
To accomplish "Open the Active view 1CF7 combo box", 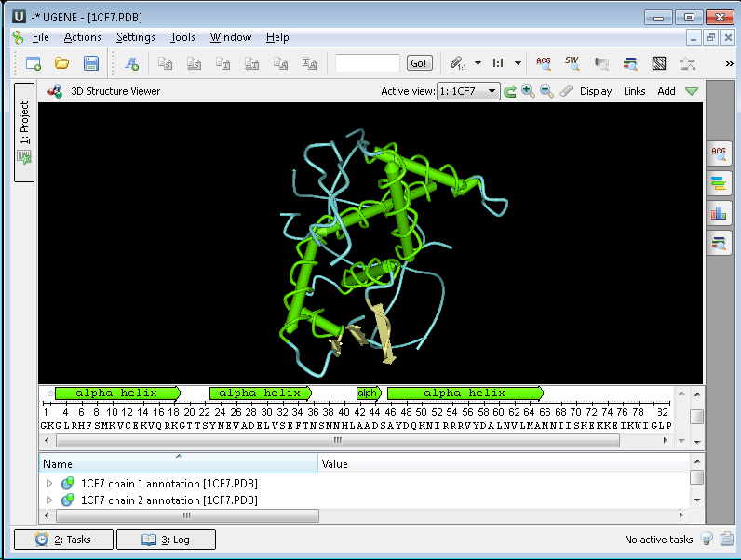I will (468, 91).
